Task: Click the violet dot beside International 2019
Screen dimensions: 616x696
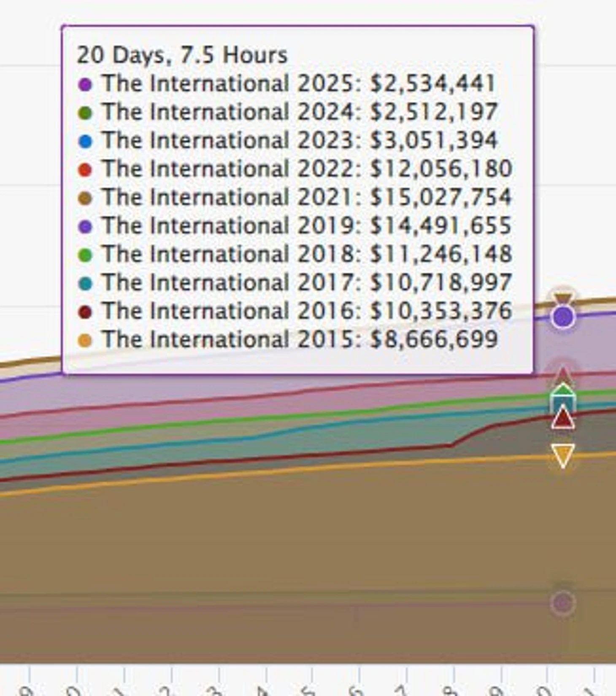Action: [x=85, y=227]
